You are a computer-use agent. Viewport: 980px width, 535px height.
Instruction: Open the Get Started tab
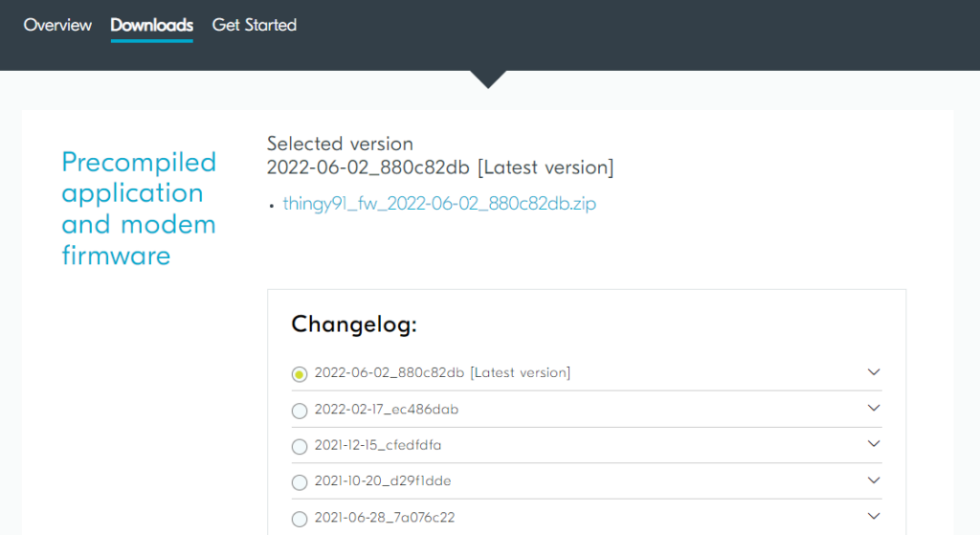tap(255, 25)
